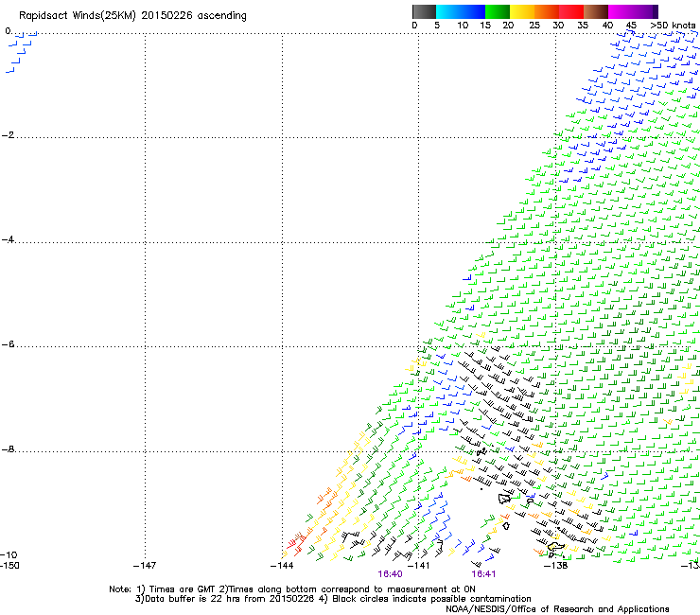Click the brown 35-40 knots legend swatch
The height and width of the screenshot is (615, 700).
[x=596, y=11]
